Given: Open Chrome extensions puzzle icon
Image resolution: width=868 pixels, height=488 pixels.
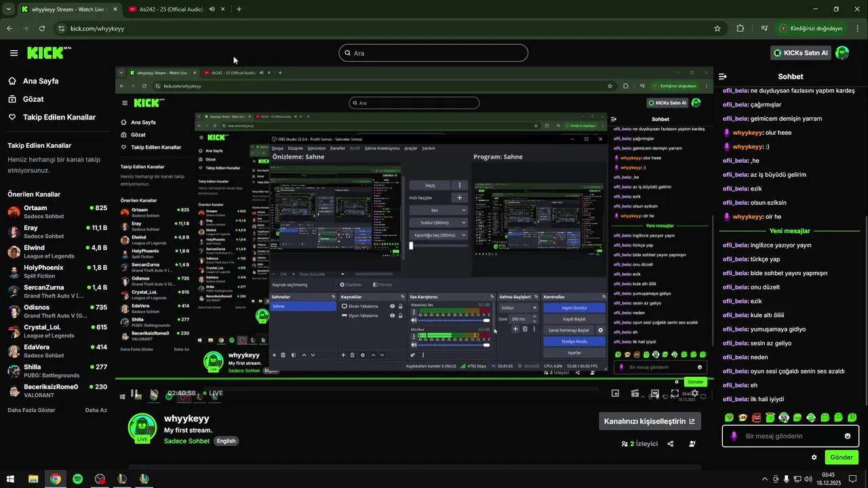Looking at the screenshot, I should (x=741, y=28).
